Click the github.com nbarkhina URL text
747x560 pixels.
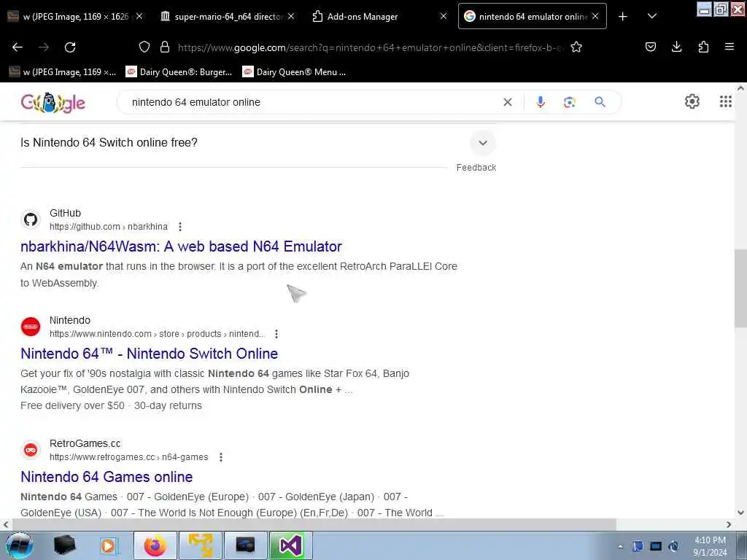point(109,227)
